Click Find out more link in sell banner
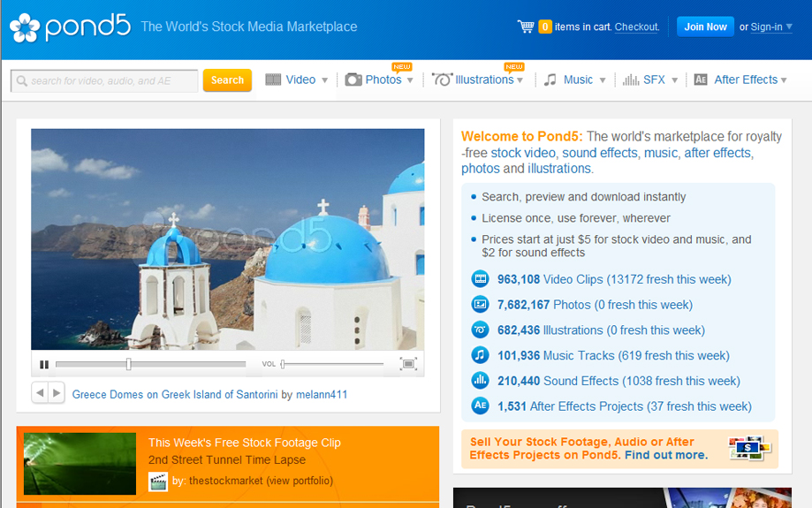 tap(665, 455)
